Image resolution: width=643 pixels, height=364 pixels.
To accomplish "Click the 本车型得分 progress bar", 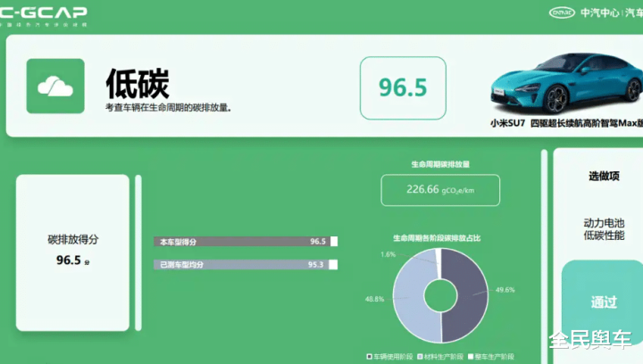I will (246, 242).
